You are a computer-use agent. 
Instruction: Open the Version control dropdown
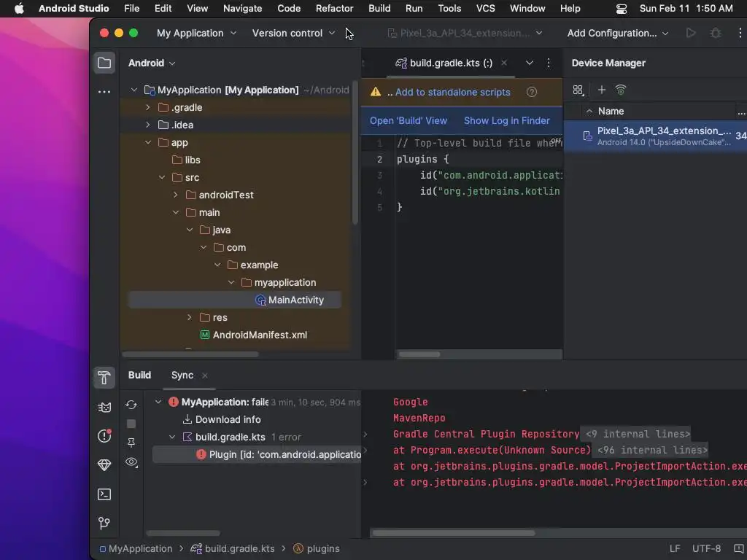tap(293, 33)
